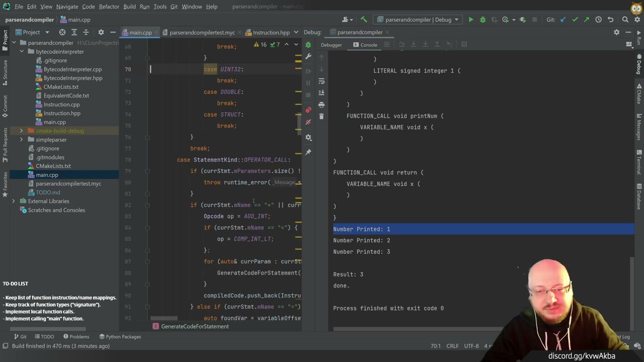Viewport: 644px width, 362px height.
Task: Expand External Libraries node
Action: click(14, 201)
